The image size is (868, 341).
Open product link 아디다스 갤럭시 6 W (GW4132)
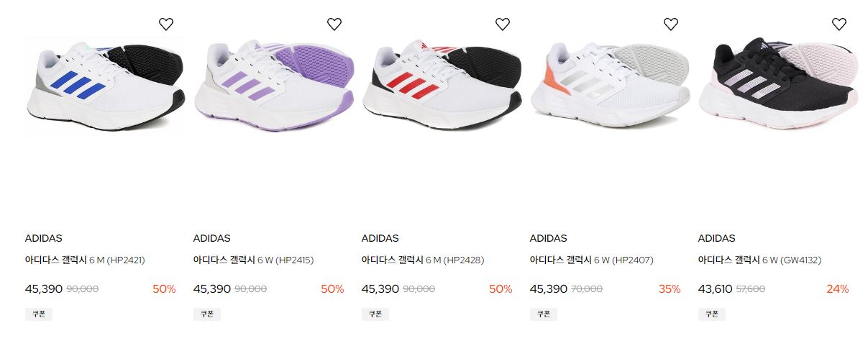click(x=759, y=260)
